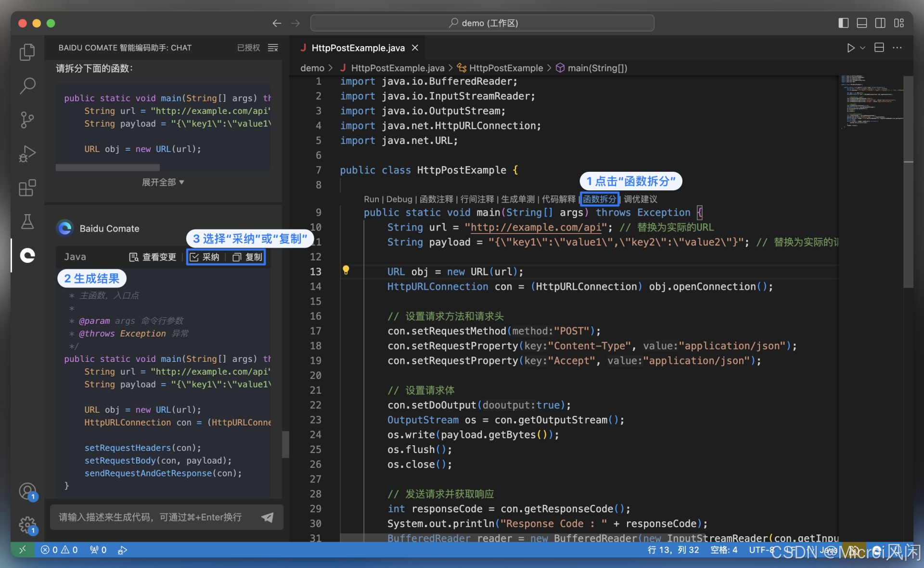This screenshot has height=568, width=924.
Task: Send the chat message with paper plane icon
Action: pos(268,517)
